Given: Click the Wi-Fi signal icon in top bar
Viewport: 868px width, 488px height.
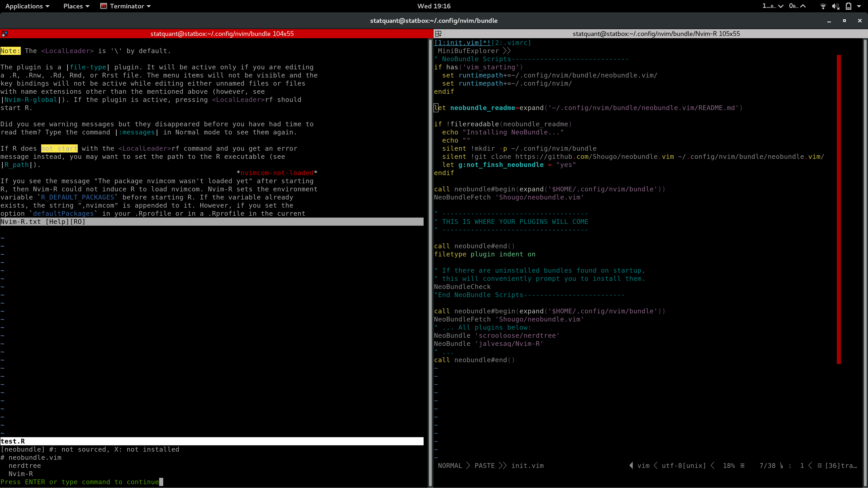Looking at the screenshot, I should [823, 6].
